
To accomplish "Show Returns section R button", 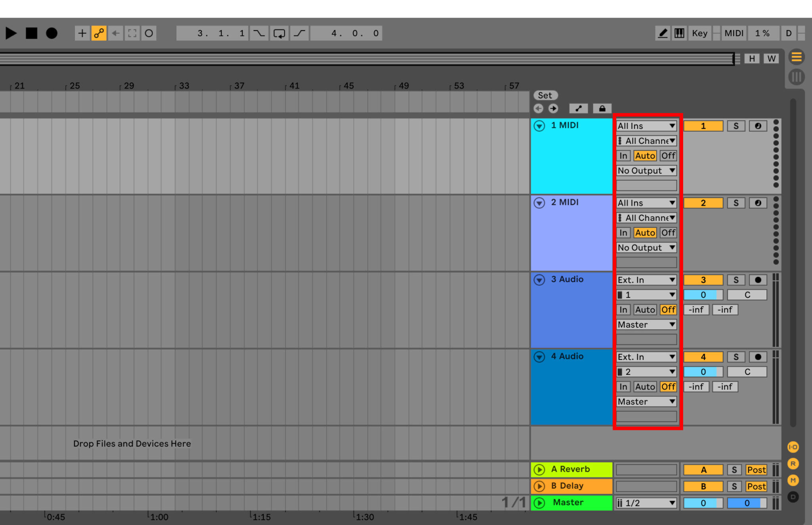I will pyautogui.click(x=793, y=464).
